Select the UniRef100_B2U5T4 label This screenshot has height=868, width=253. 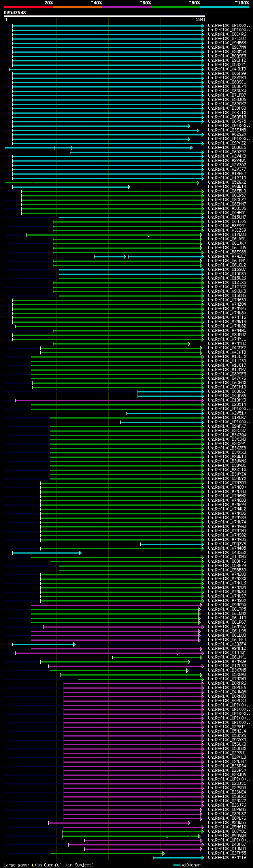[227, 405]
